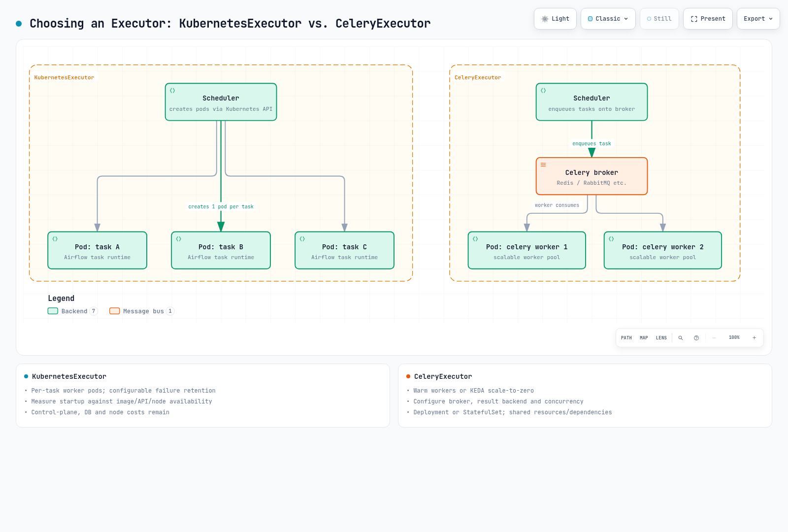The width and height of the screenshot is (788, 532).
Task: Toggle the Message bus legend filter
Action: pyautogui.click(x=142, y=311)
